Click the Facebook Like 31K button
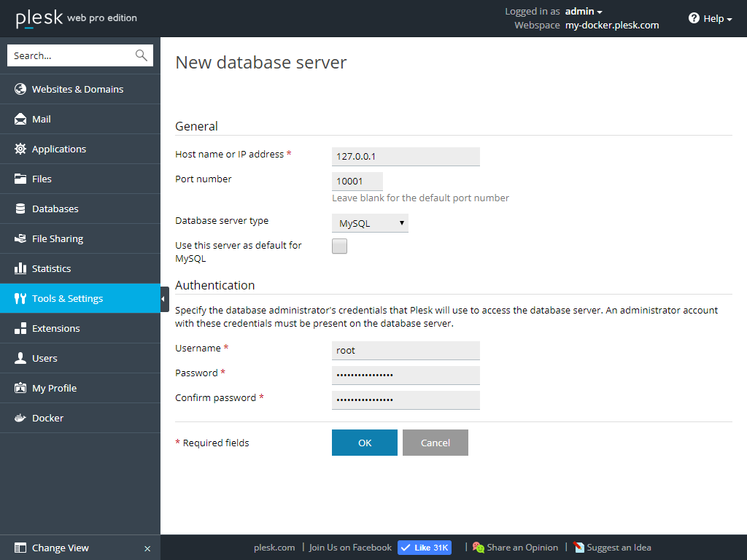The image size is (747, 560). pos(425,548)
